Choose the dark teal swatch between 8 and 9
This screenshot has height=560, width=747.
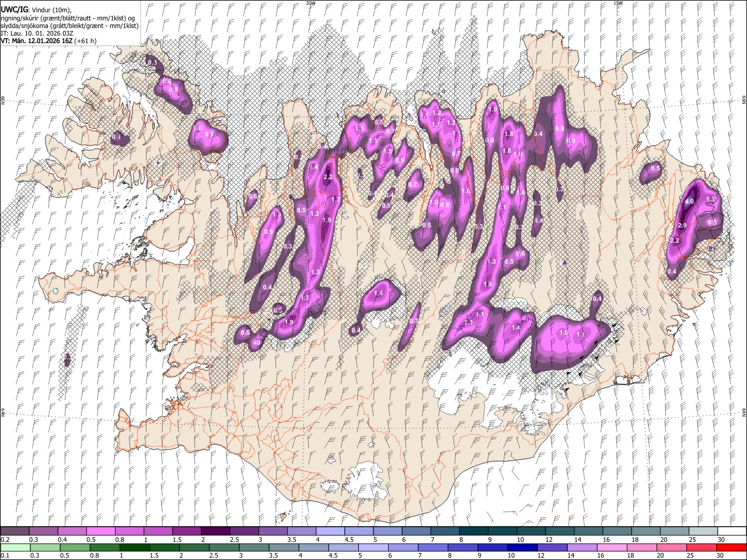(x=473, y=531)
